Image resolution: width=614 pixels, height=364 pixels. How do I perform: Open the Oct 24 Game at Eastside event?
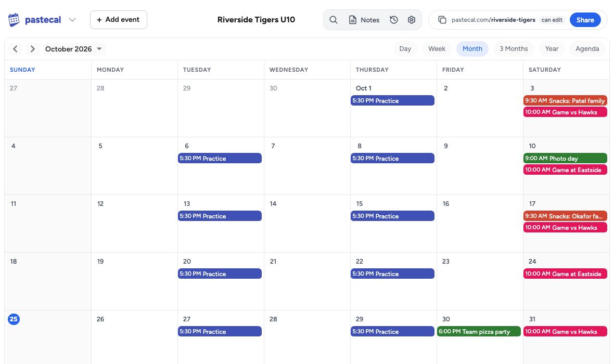pyautogui.click(x=565, y=274)
